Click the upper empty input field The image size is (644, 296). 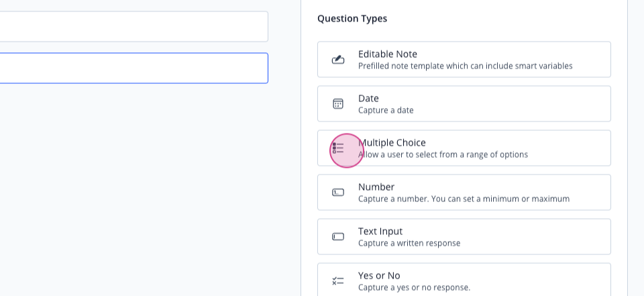click(133, 27)
